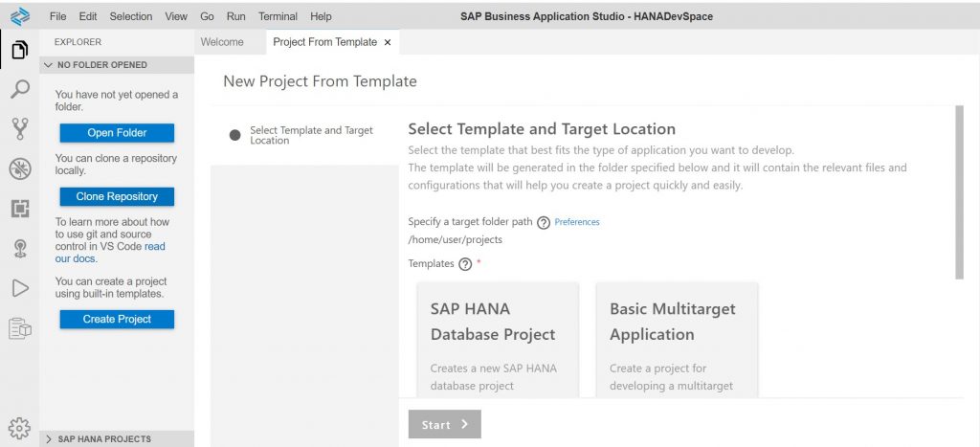Open the Extensions icon in activity bar
Image resolution: width=980 pixels, height=447 pixels.
pos(20,209)
